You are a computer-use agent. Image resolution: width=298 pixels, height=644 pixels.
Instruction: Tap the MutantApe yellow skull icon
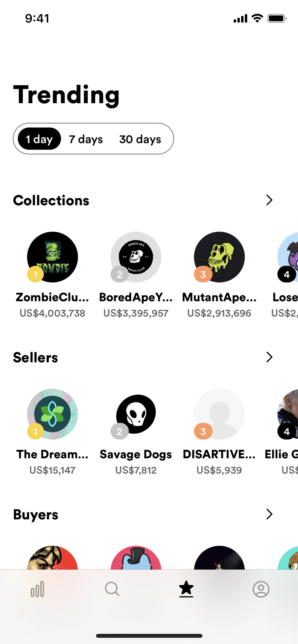click(x=219, y=257)
